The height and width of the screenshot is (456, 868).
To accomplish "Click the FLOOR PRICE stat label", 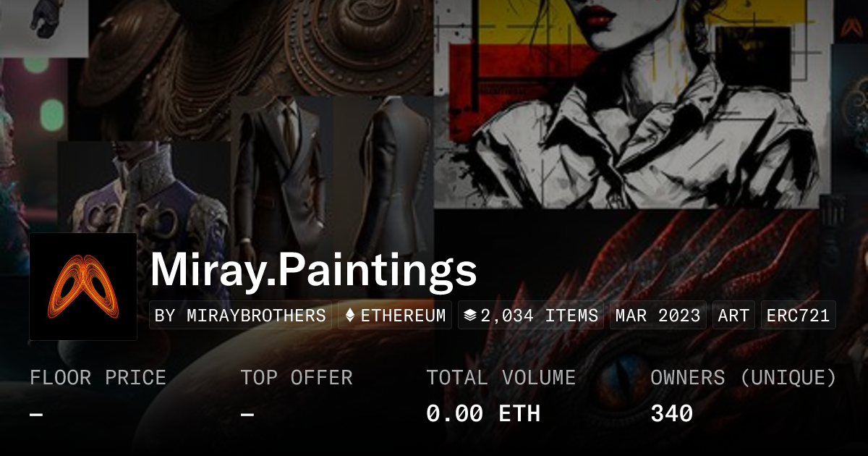I will tap(98, 378).
